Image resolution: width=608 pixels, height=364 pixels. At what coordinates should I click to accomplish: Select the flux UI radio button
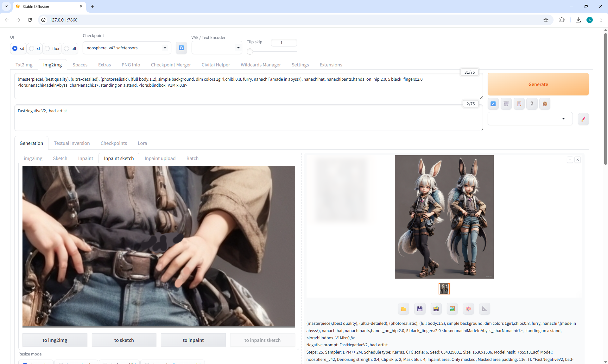(47, 48)
